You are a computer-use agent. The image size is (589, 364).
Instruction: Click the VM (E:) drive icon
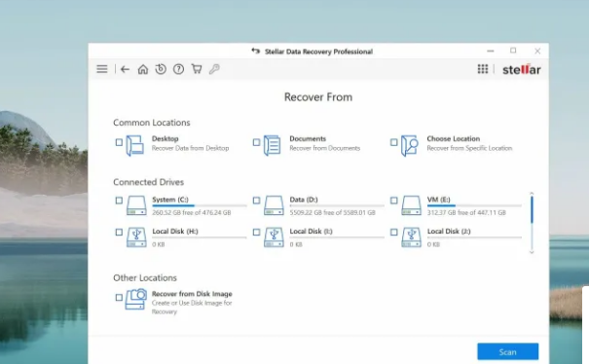411,205
